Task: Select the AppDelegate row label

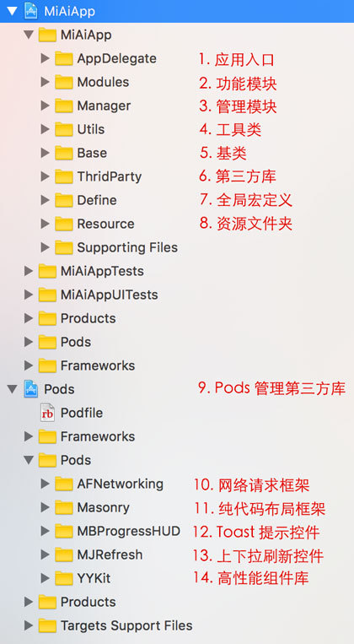Action: pos(117,59)
